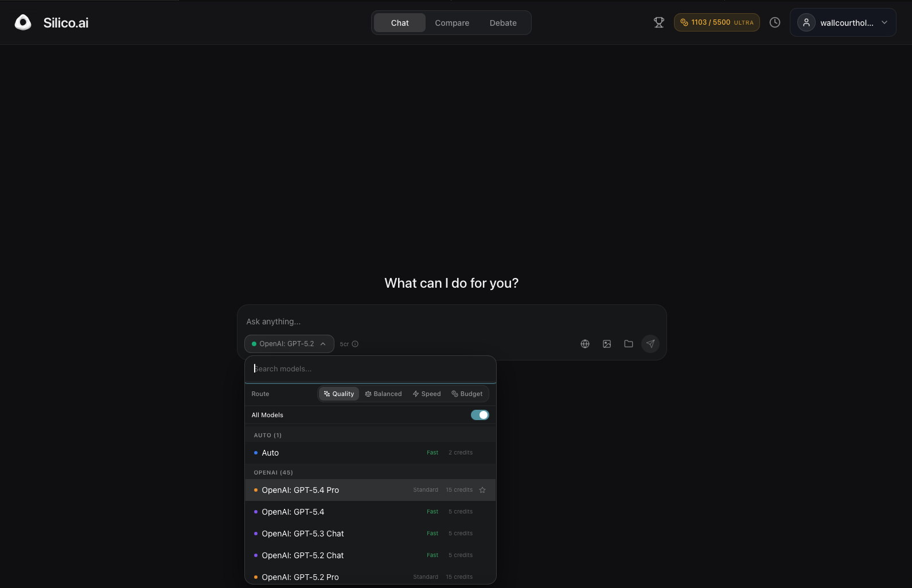Select the Budget route option
912x588 pixels.
pos(467,394)
